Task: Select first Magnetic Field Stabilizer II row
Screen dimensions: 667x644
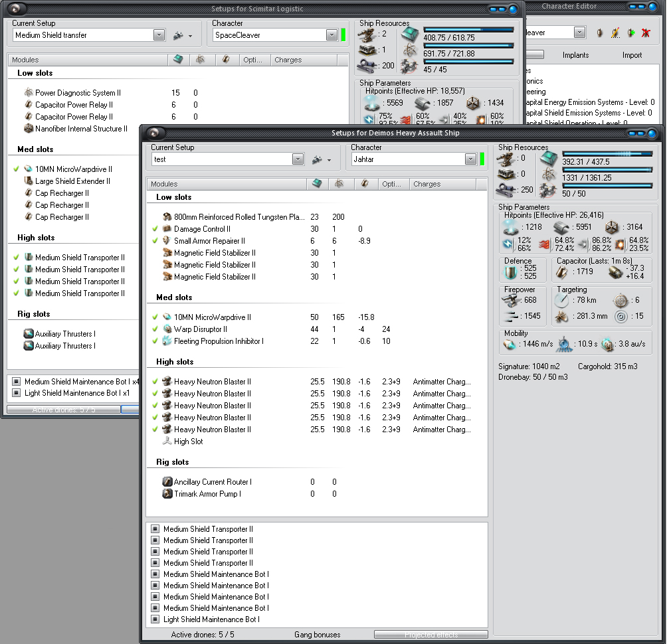Action: pos(317,252)
